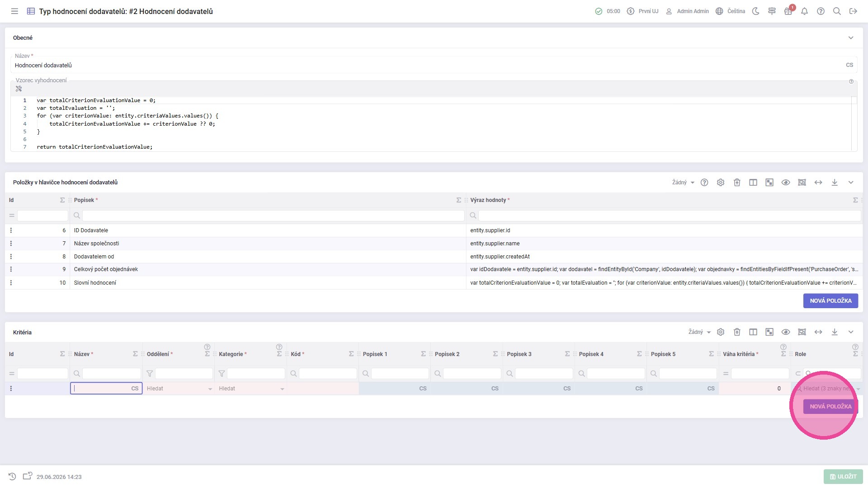Collapse the Kritéria section
Viewport: 868px width, 488px height.
pyautogui.click(x=851, y=332)
